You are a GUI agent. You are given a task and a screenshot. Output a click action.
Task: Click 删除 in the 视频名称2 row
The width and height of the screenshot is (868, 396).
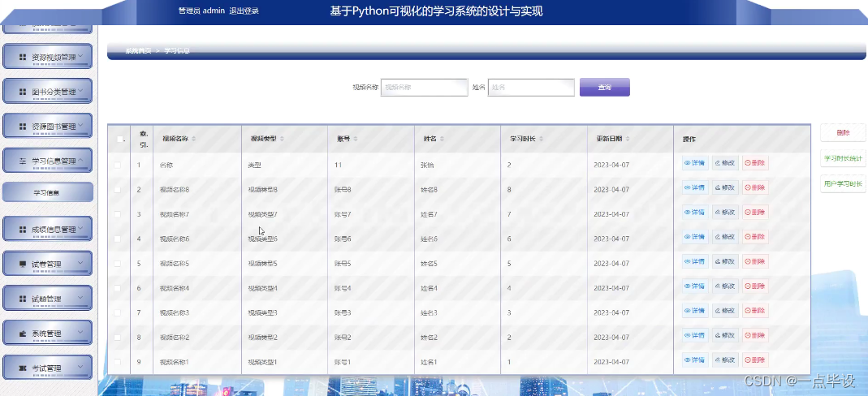pyautogui.click(x=755, y=335)
